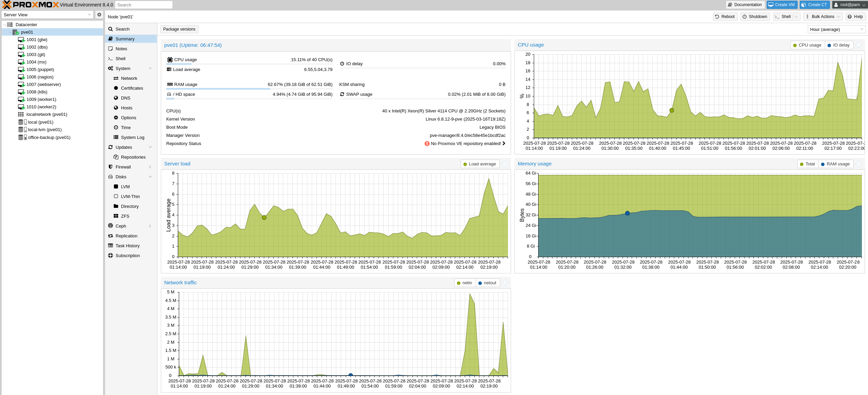Expand the Firewall submenu arrow
868x395 pixels.
coord(150,167)
